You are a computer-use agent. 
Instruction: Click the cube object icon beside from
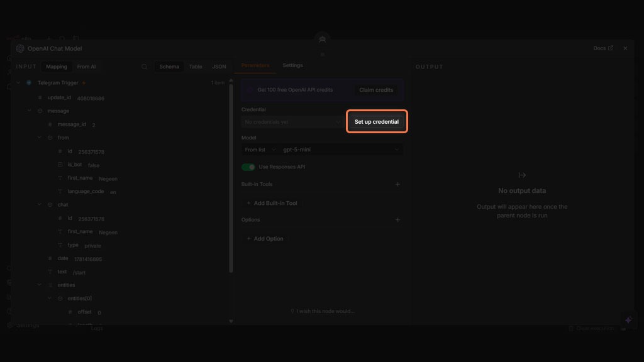click(x=50, y=138)
